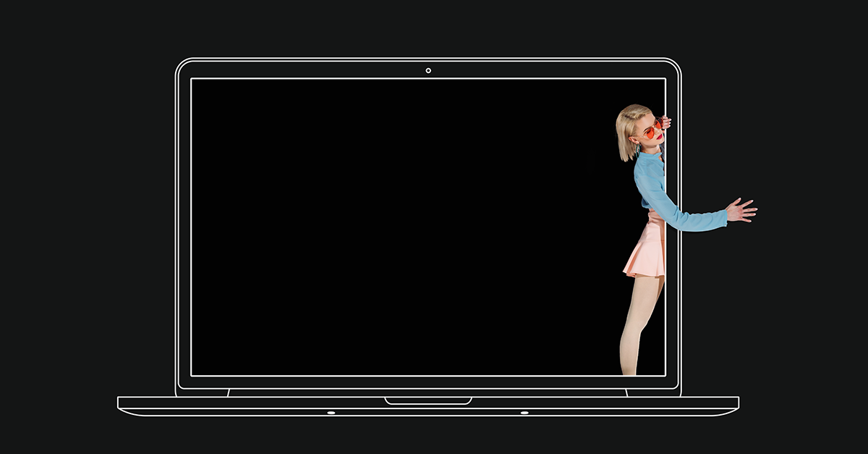
Task: Click the right hinge foot of the laptop
Action: coord(626,393)
